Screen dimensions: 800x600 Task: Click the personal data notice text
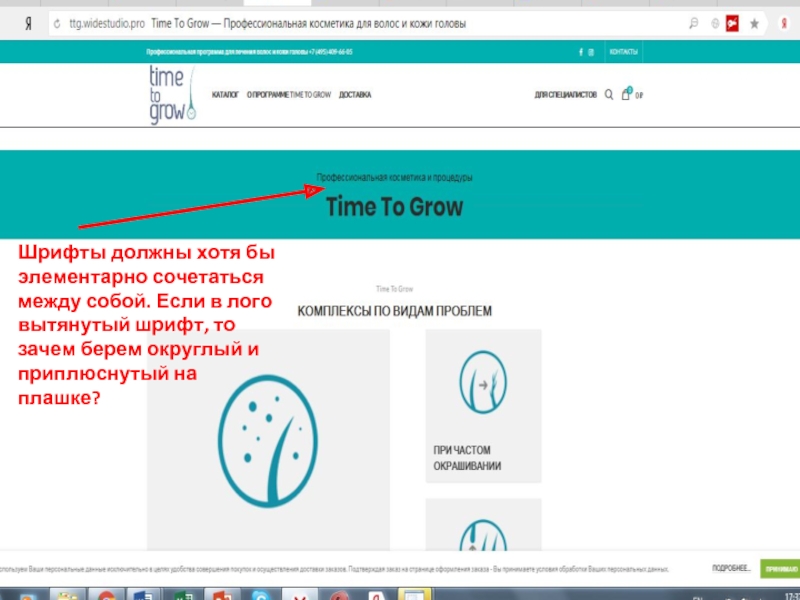[334, 569]
